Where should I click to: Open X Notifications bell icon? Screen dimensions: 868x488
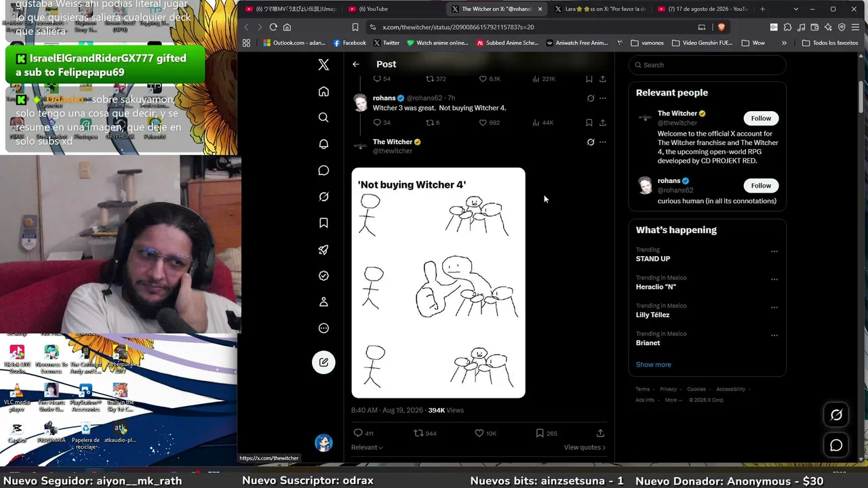pyautogui.click(x=323, y=144)
